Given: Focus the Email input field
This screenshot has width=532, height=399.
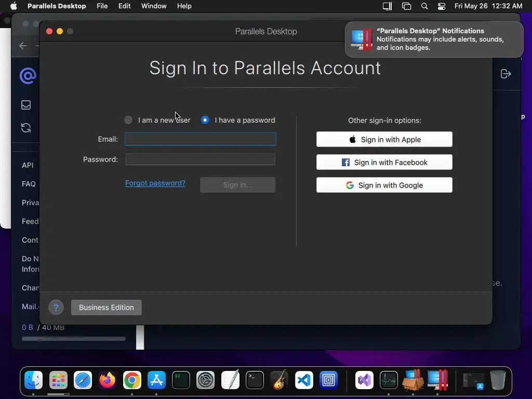Looking at the screenshot, I should click(201, 139).
